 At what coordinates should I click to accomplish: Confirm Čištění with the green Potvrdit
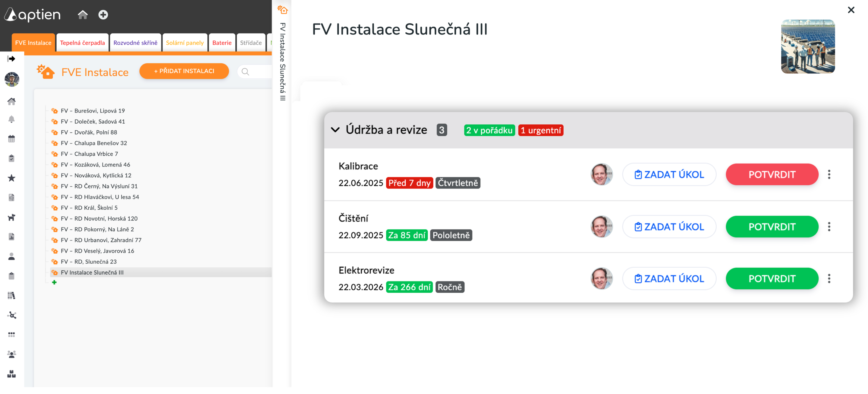click(772, 227)
